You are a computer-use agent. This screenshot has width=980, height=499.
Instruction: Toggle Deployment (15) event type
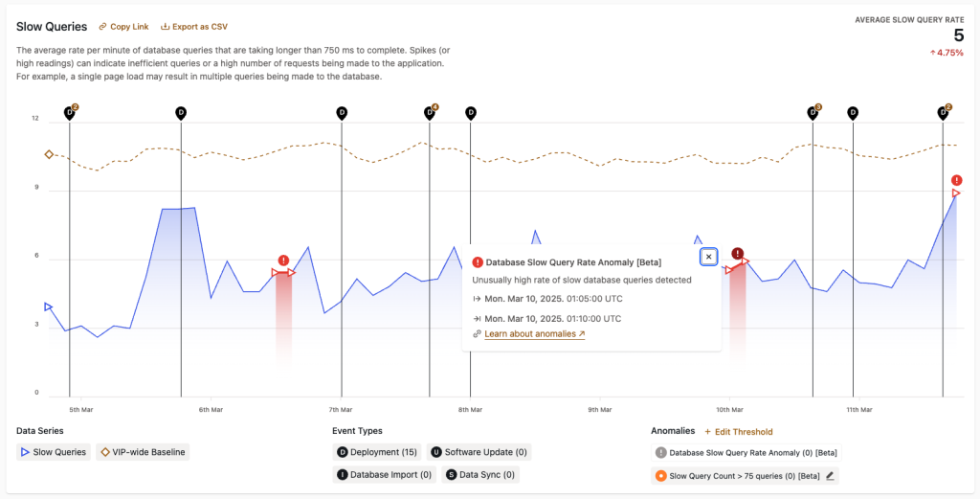pyautogui.click(x=376, y=452)
